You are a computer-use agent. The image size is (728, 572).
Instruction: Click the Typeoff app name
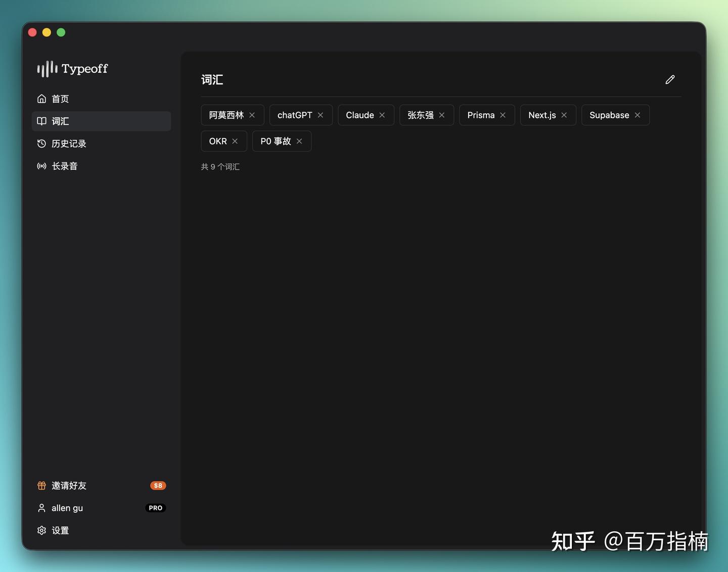(x=85, y=69)
